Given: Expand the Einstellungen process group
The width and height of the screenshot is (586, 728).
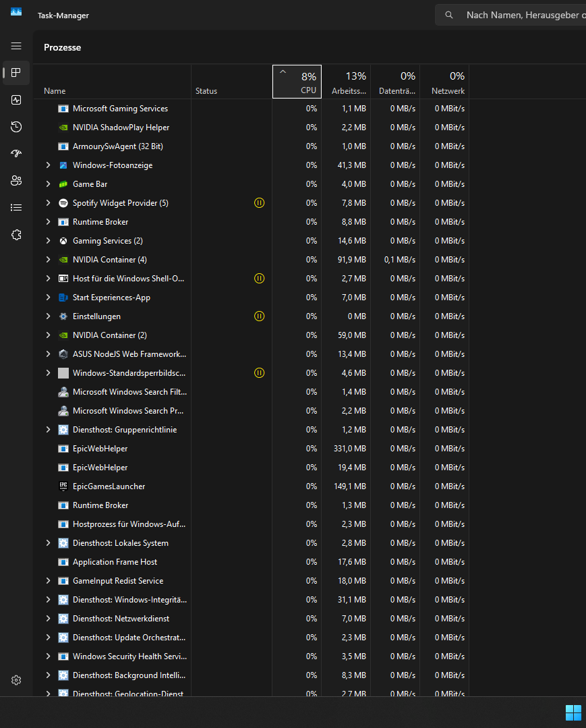Looking at the screenshot, I should (x=49, y=316).
